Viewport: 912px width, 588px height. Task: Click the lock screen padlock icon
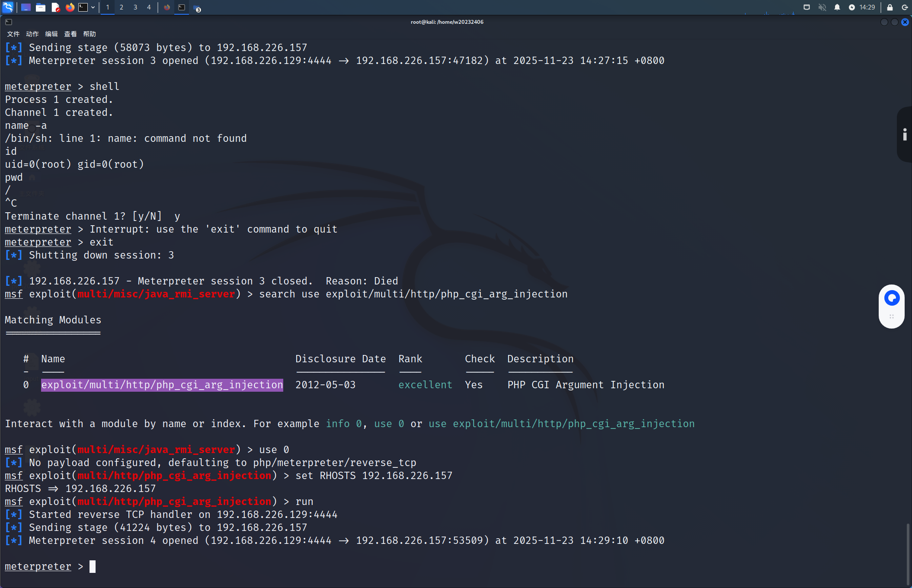pos(890,7)
